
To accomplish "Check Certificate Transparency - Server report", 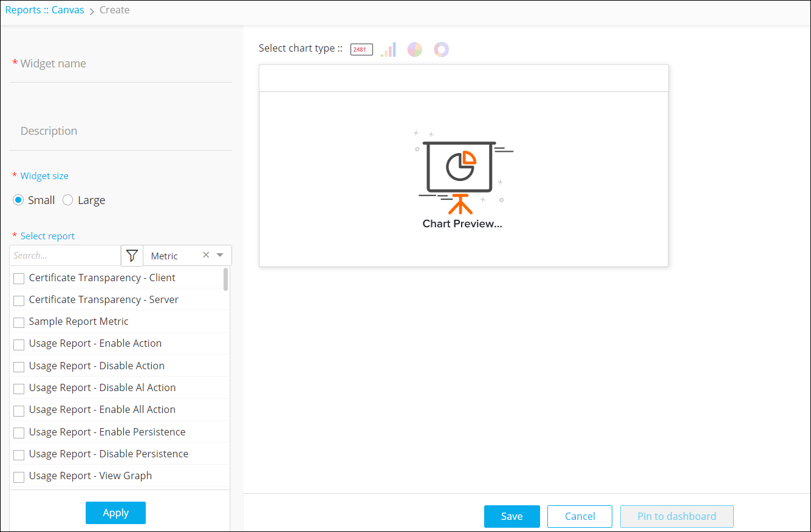I will click(x=19, y=300).
